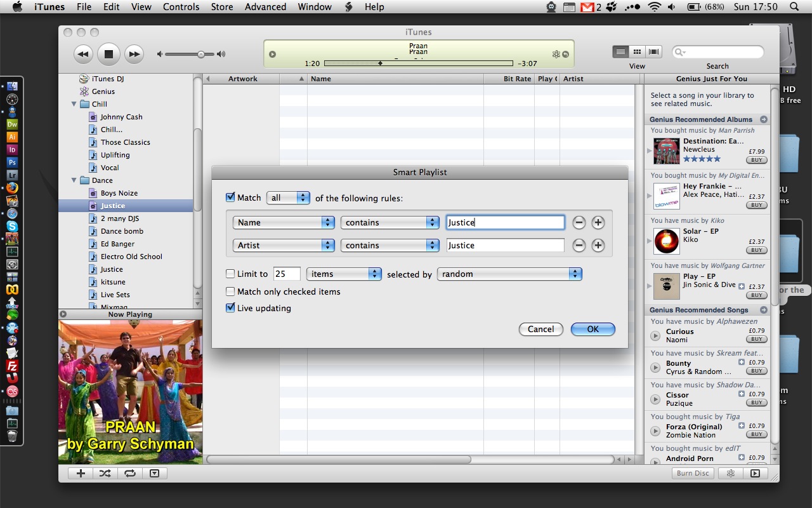The image size is (812, 508).
Task: Open first rule's contains dropdown
Action: point(390,222)
